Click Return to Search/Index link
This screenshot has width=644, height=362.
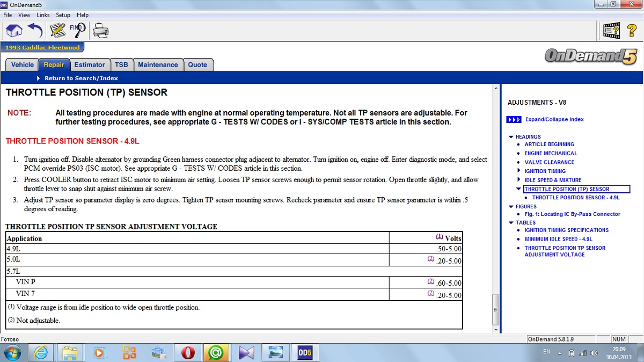[81, 78]
